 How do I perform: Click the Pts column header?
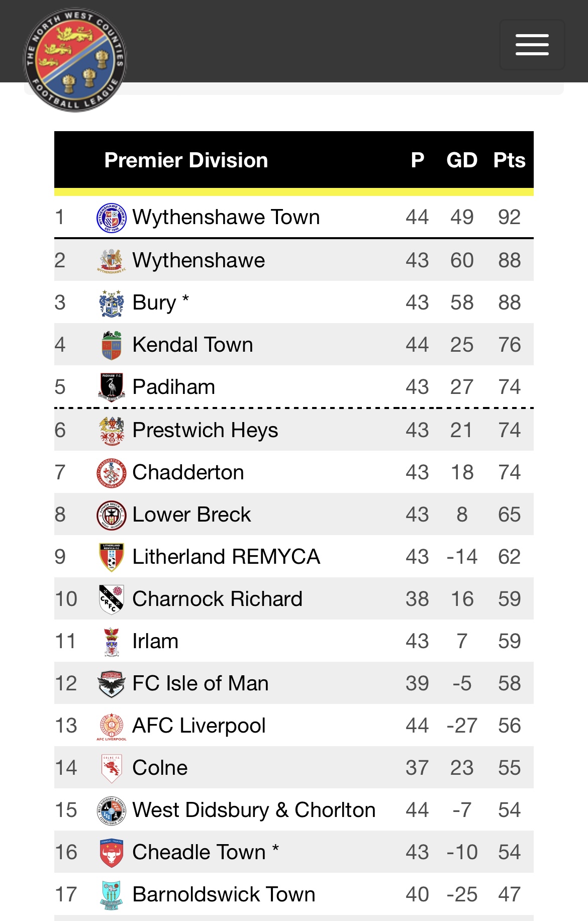509,160
